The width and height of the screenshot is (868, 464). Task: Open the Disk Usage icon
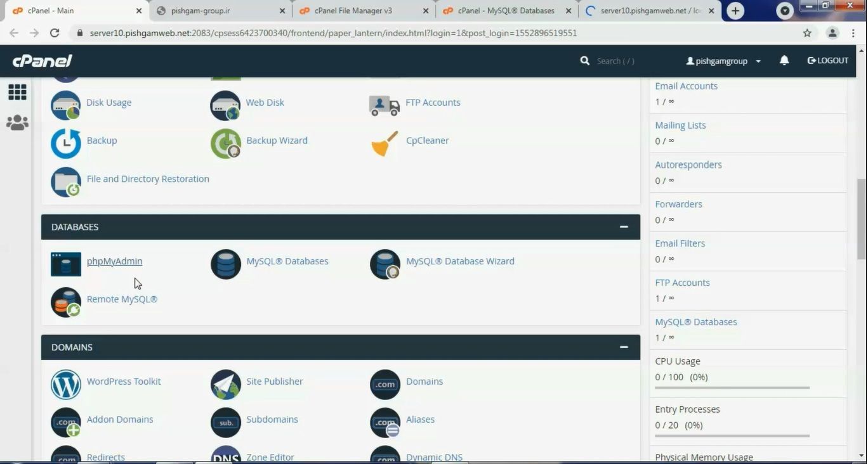(66, 105)
